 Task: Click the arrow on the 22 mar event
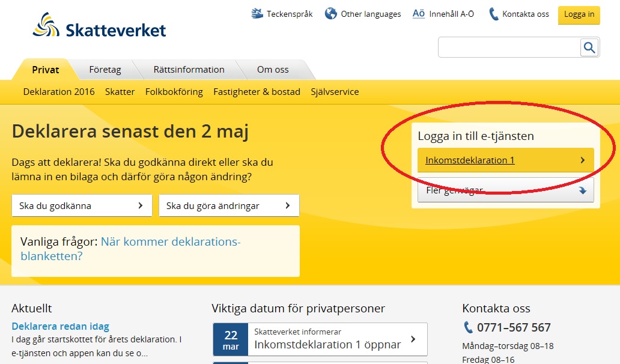[413, 339]
